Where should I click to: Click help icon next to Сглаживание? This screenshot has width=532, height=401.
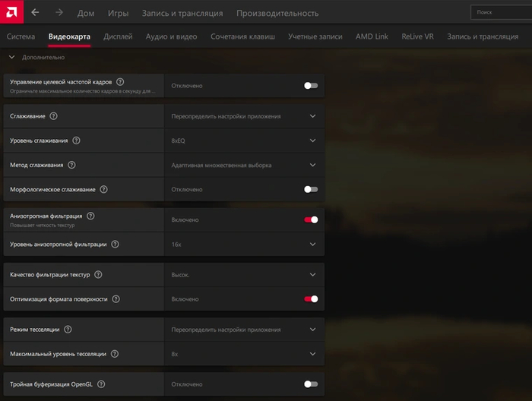[53, 116]
